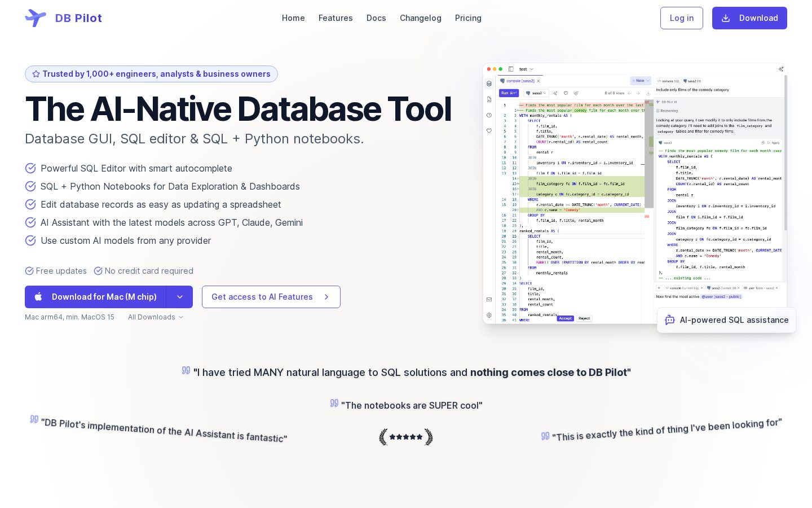
Task: Open the Pricing page
Action: [x=468, y=18]
